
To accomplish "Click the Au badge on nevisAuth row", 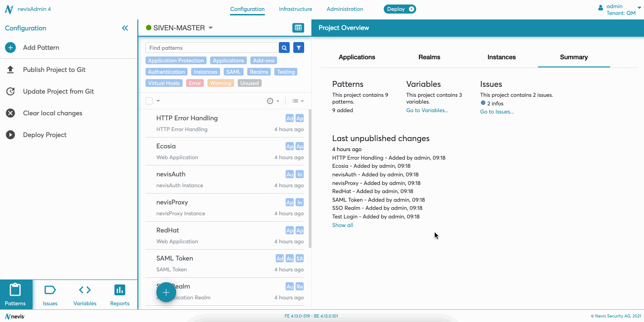I will click(x=290, y=175).
